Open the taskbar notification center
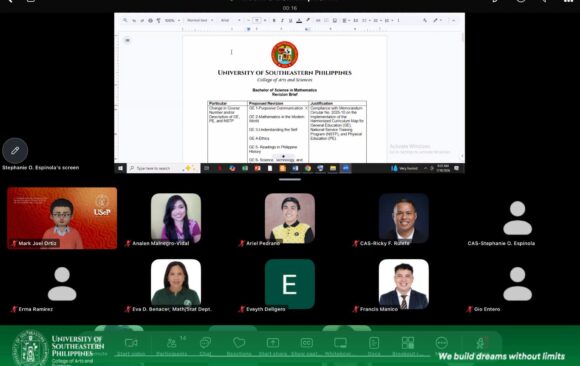The width and height of the screenshot is (580, 366). click(457, 168)
